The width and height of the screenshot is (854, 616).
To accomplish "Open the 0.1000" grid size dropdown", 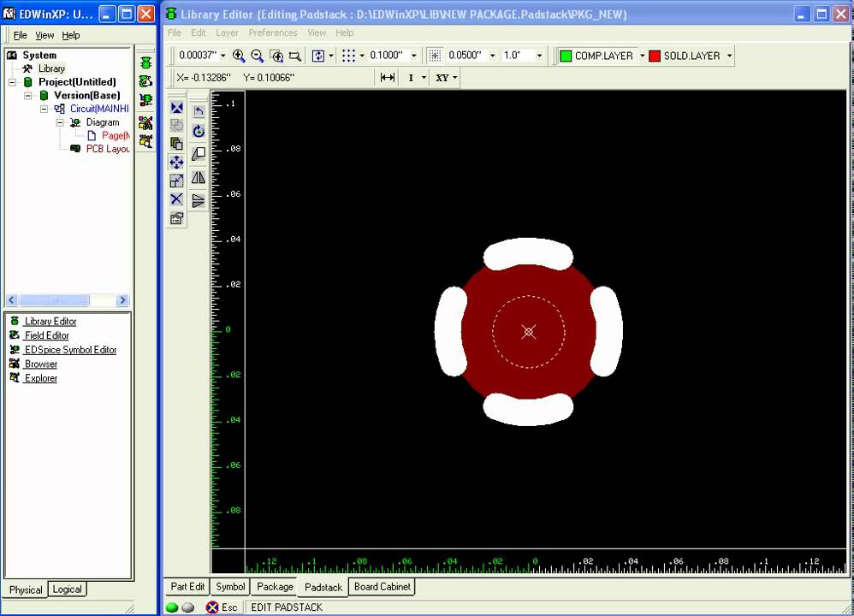I will (414, 56).
